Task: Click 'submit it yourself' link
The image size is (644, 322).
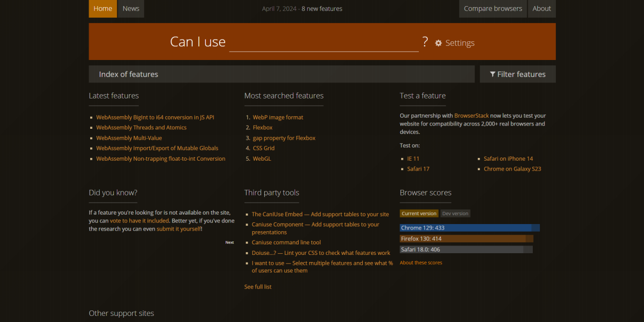Action: click(x=179, y=229)
